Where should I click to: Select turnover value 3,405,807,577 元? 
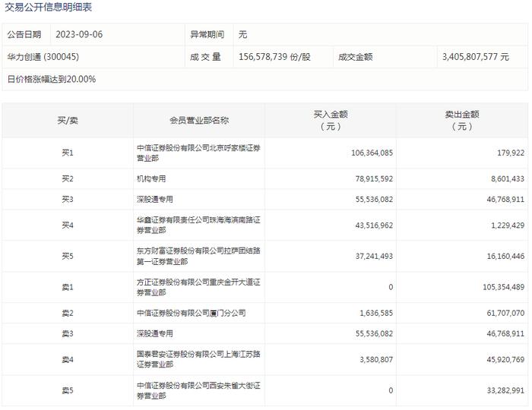[x=475, y=57]
